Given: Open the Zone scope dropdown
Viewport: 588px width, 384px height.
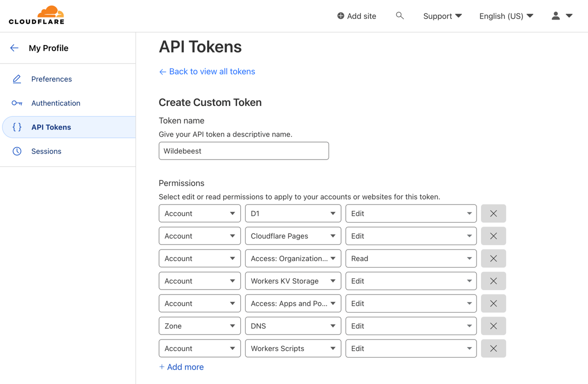Looking at the screenshot, I should (x=200, y=326).
